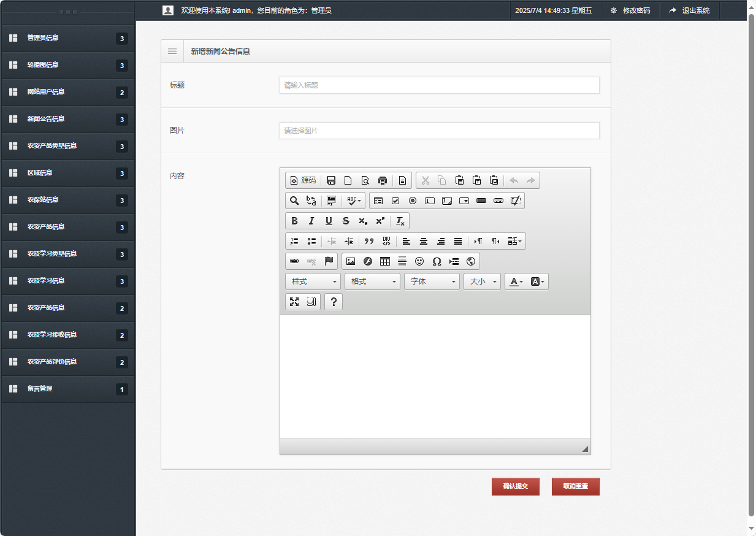756x536 pixels.
Task: Insert special character with the Omega icon
Action: pyautogui.click(x=437, y=261)
